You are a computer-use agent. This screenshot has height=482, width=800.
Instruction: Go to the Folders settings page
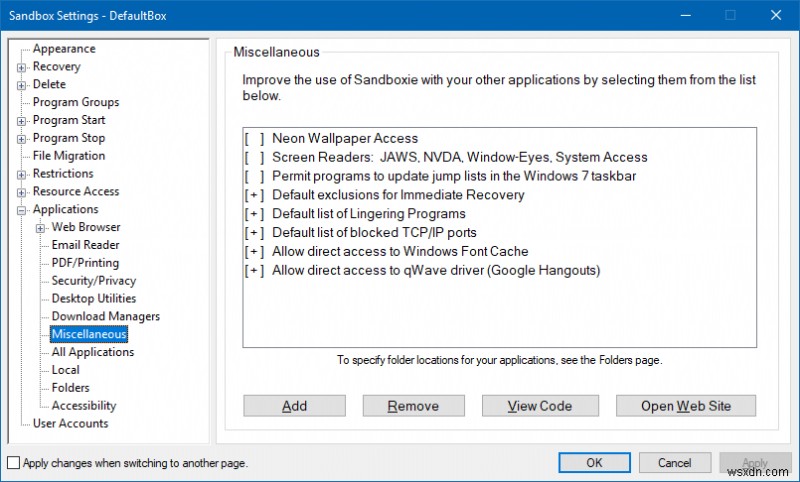click(70, 388)
